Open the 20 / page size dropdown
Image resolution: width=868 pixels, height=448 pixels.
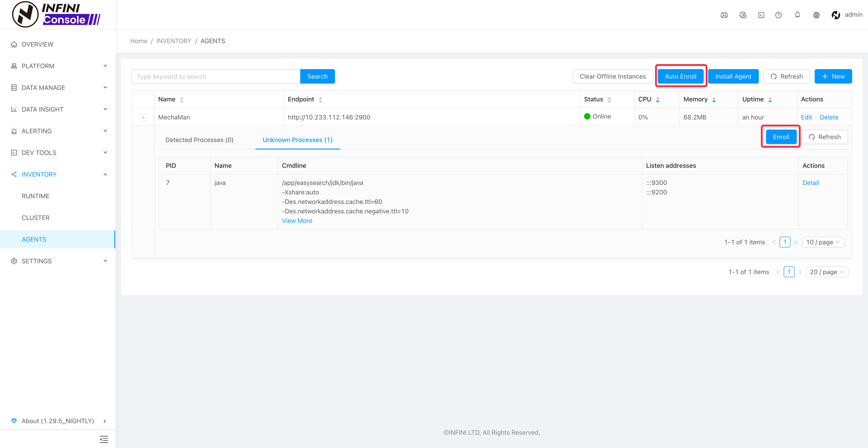(x=827, y=272)
